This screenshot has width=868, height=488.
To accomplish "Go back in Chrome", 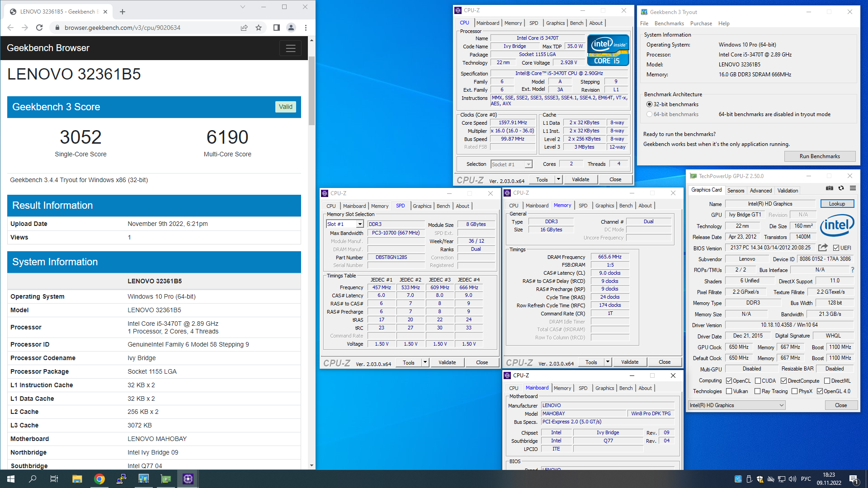I will (10, 28).
